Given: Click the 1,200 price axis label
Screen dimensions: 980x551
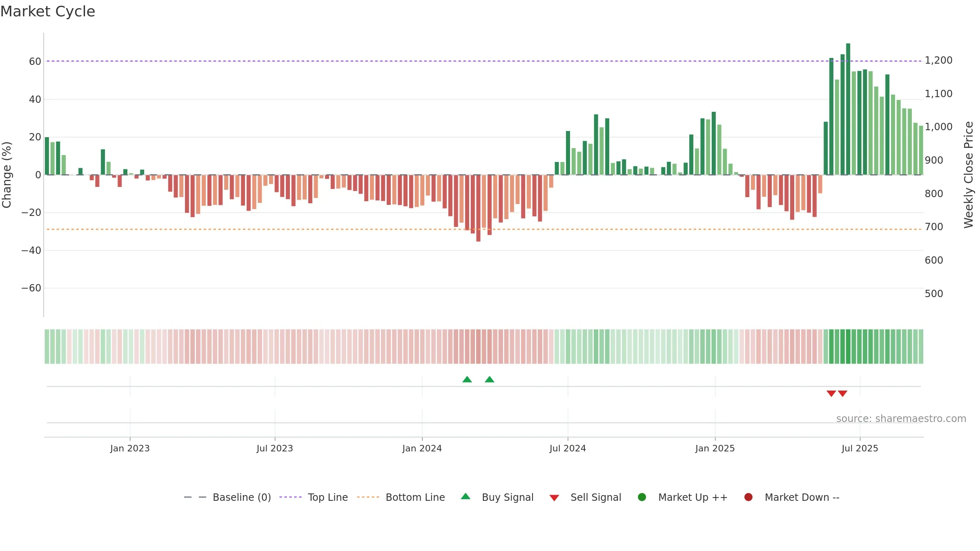Looking at the screenshot, I should click(939, 60).
